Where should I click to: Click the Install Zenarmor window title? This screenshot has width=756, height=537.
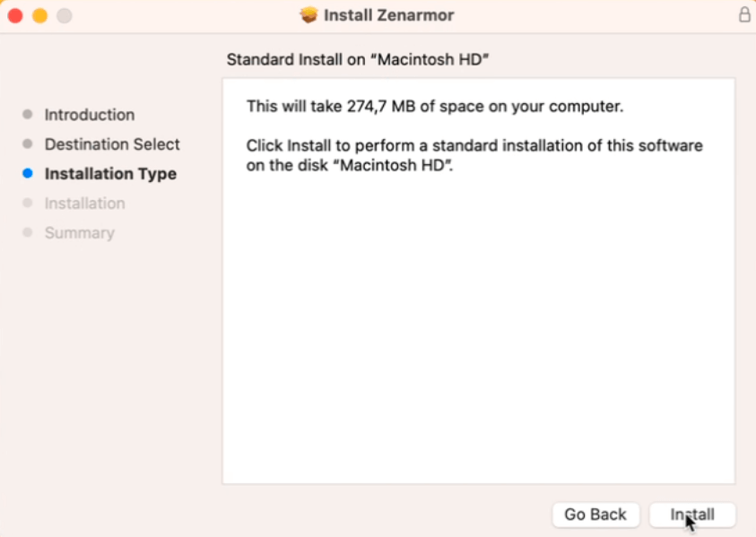[x=388, y=15]
